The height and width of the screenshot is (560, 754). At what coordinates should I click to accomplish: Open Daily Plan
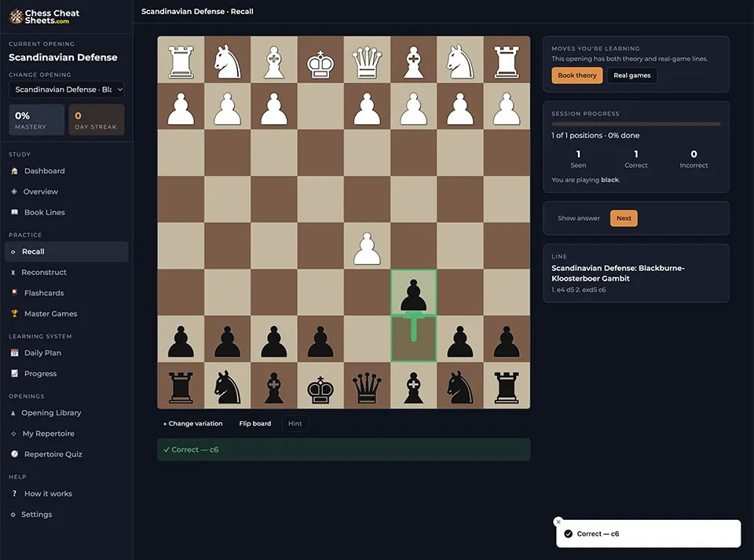click(66, 353)
